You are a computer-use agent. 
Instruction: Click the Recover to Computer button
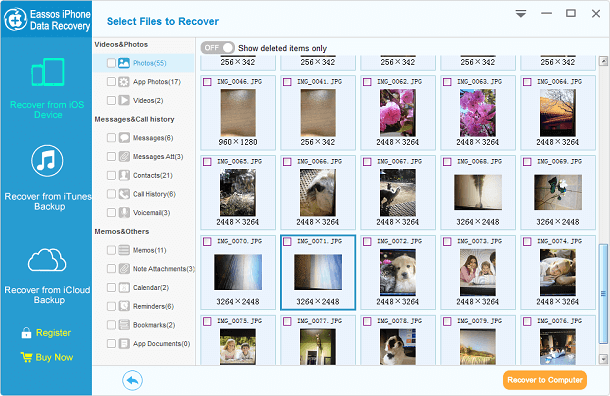tap(545, 380)
